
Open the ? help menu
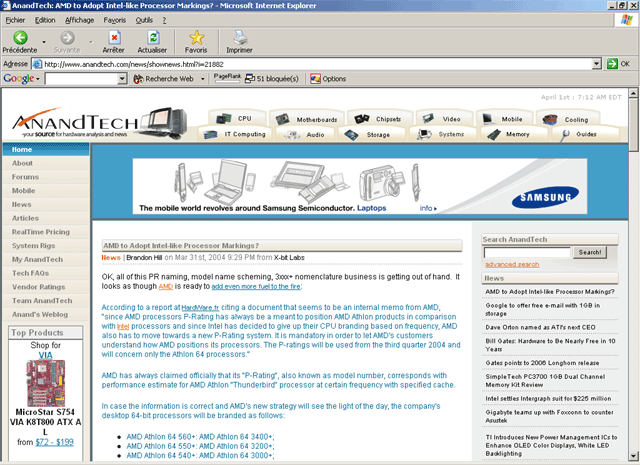tap(164, 20)
